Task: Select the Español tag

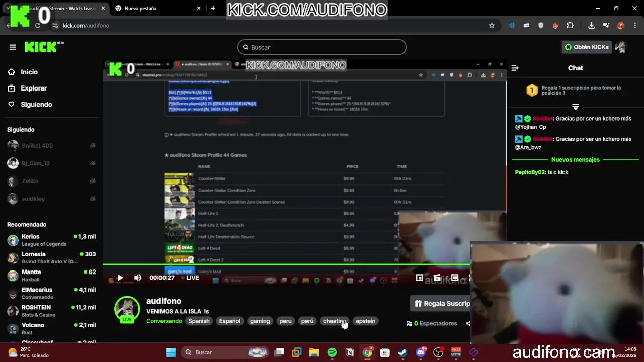Action: [x=230, y=321]
